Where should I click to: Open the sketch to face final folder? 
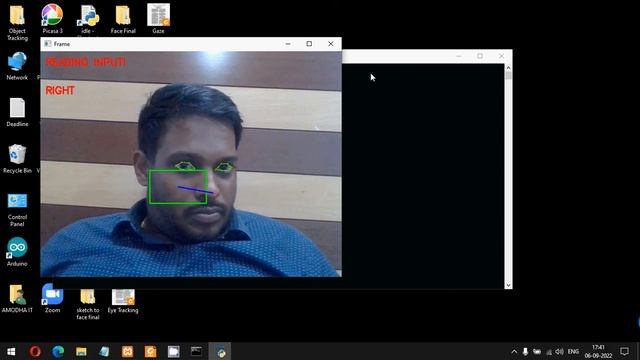(87, 303)
